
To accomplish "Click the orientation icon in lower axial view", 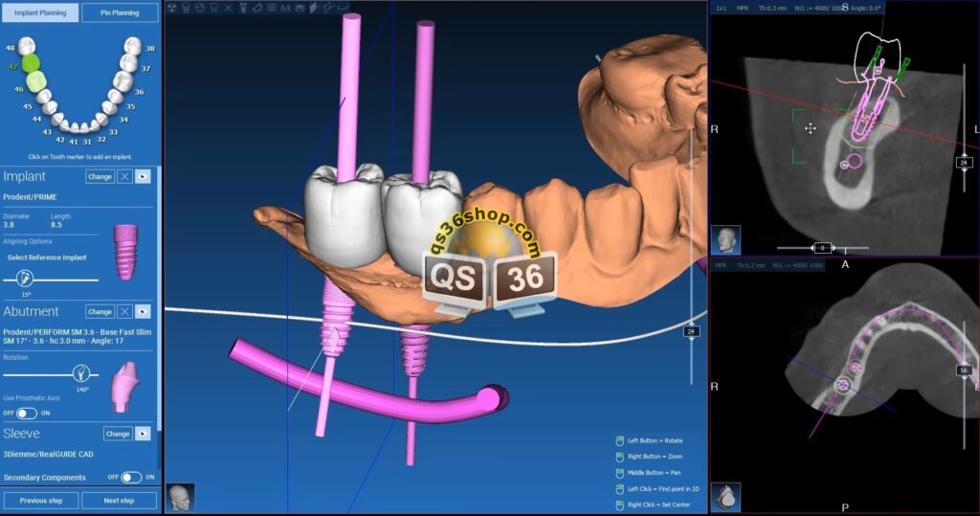I will tap(725, 496).
